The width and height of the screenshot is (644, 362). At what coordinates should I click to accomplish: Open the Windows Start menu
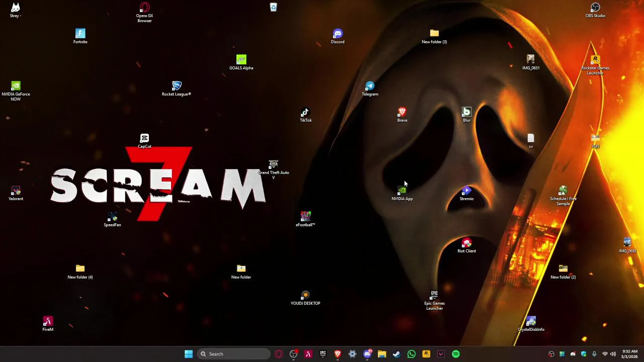coord(189,354)
